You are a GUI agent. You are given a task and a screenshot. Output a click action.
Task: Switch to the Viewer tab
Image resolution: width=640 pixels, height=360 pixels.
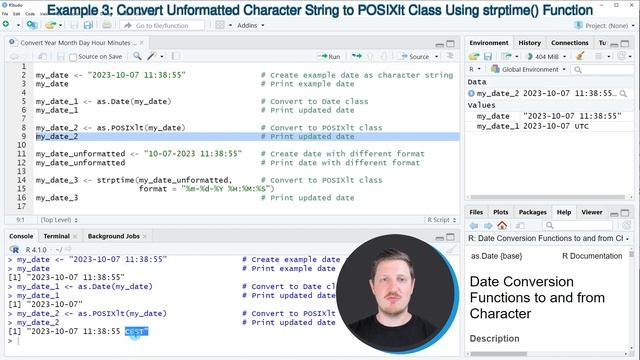tap(591, 212)
